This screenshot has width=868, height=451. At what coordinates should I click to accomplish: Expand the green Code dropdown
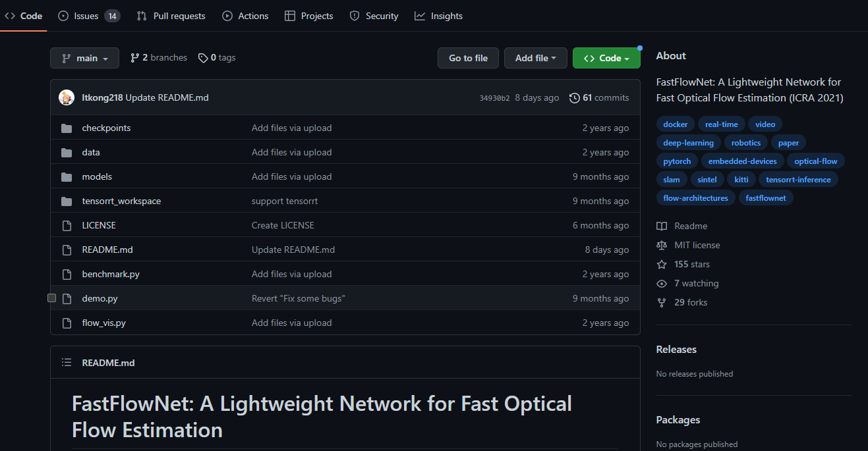click(x=606, y=58)
